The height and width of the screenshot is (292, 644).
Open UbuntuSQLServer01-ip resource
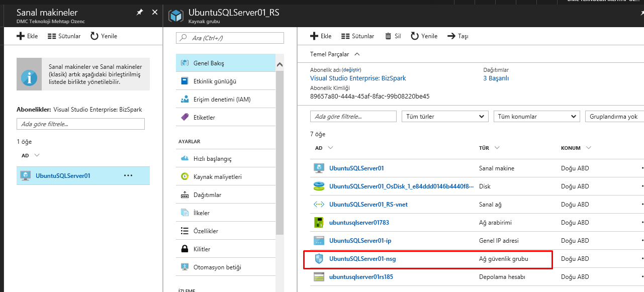pyautogui.click(x=360, y=241)
